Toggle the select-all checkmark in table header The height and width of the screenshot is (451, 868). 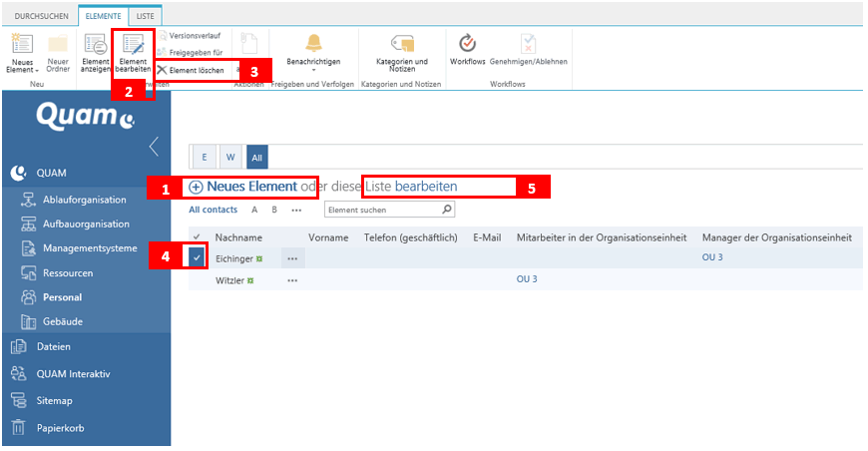pyautogui.click(x=196, y=237)
